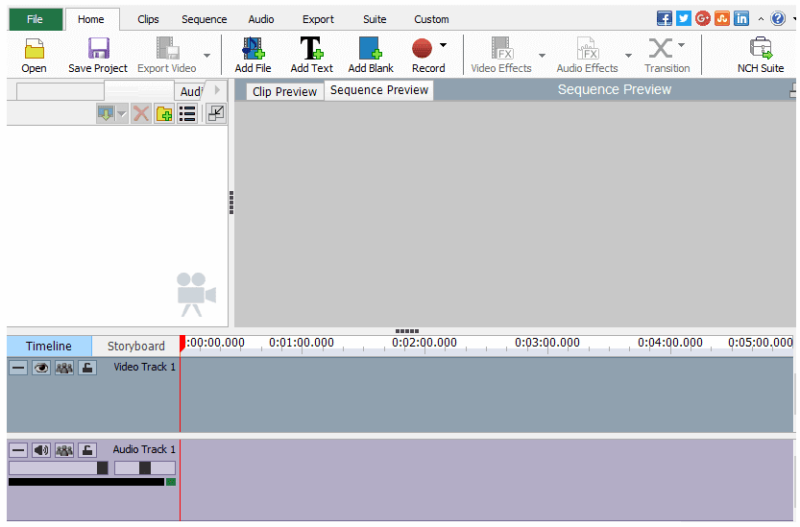Click the Transition tool
800x527 pixels.
[x=666, y=55]
